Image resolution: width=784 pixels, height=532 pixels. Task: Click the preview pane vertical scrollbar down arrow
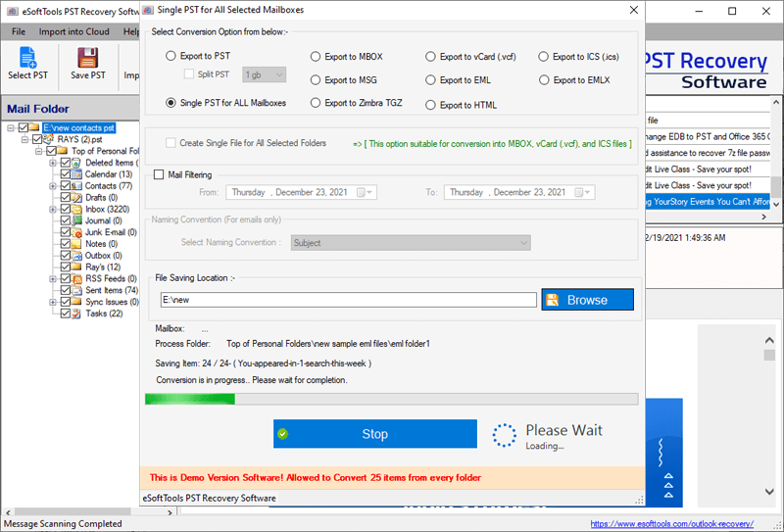click(x=769, y=492)
